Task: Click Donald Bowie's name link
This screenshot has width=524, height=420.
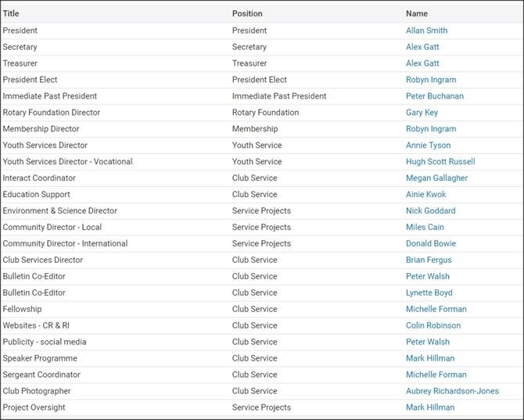Action: pyautogui.click(x=431, y=244)
